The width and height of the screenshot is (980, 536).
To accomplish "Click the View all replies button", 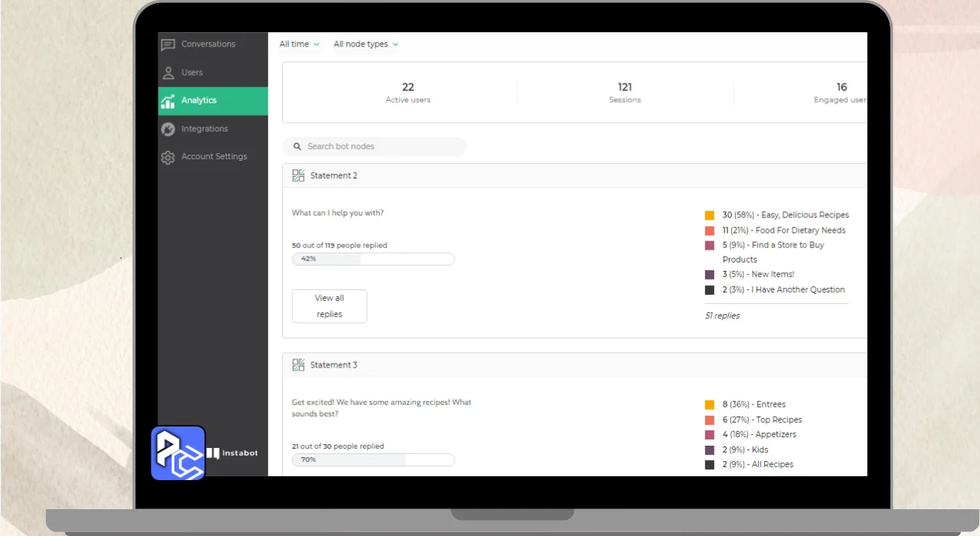I will [329, 306].
